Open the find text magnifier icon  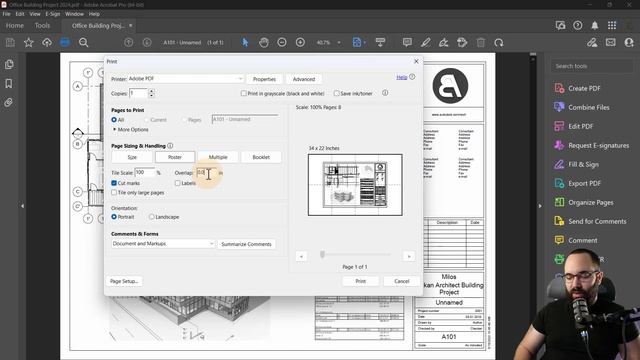click(x=84, y=42)
